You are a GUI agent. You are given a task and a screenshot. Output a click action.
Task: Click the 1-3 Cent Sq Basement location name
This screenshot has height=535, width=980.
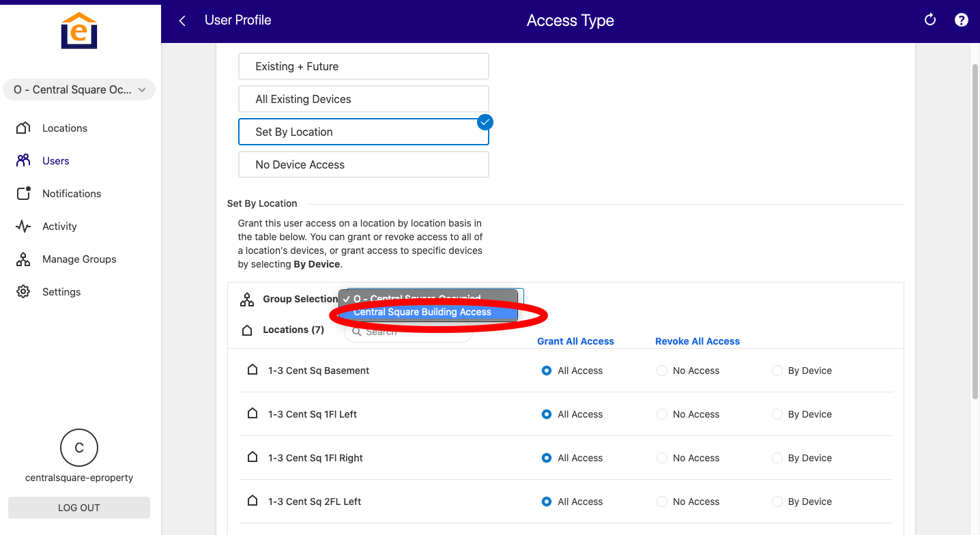point(319,371)
